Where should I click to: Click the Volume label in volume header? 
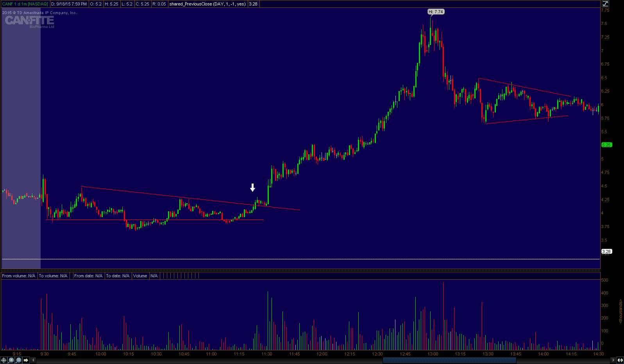point(140,276)
